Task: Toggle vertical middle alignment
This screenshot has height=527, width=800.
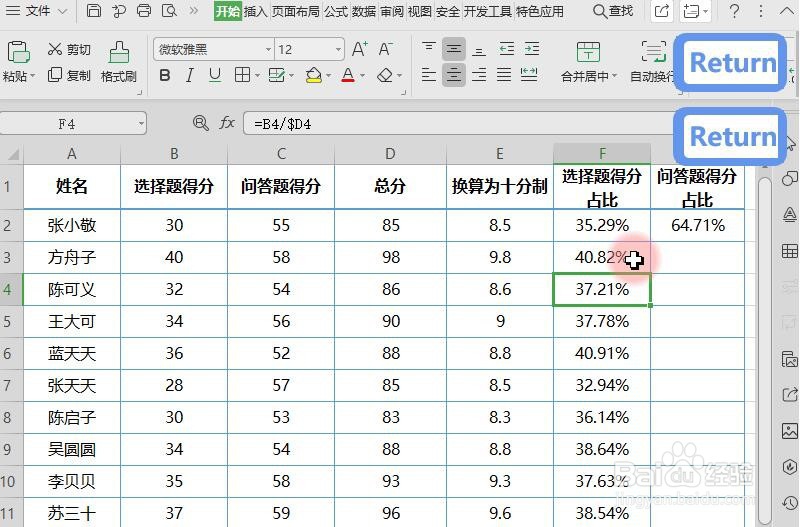Action: click(454, 48)
